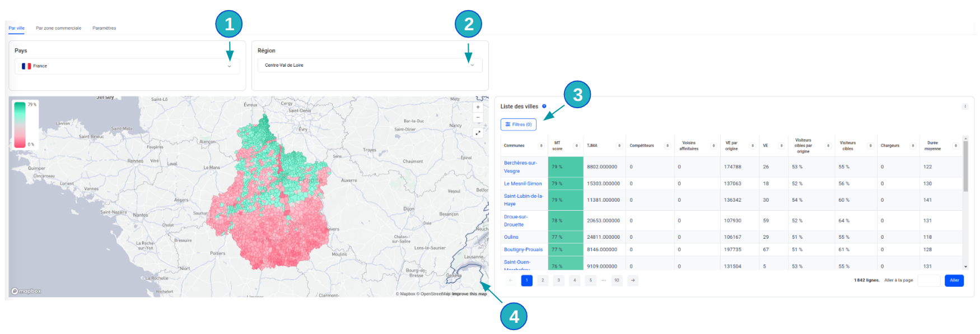980x334 pixels.
Task: Switch to Par zone commerciale tab
Action: coord(58,28)
